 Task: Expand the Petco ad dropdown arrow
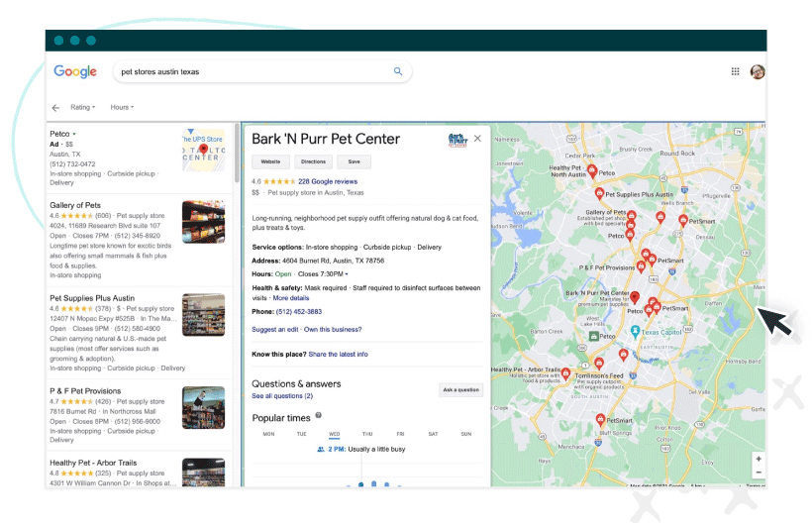point(74,134)
